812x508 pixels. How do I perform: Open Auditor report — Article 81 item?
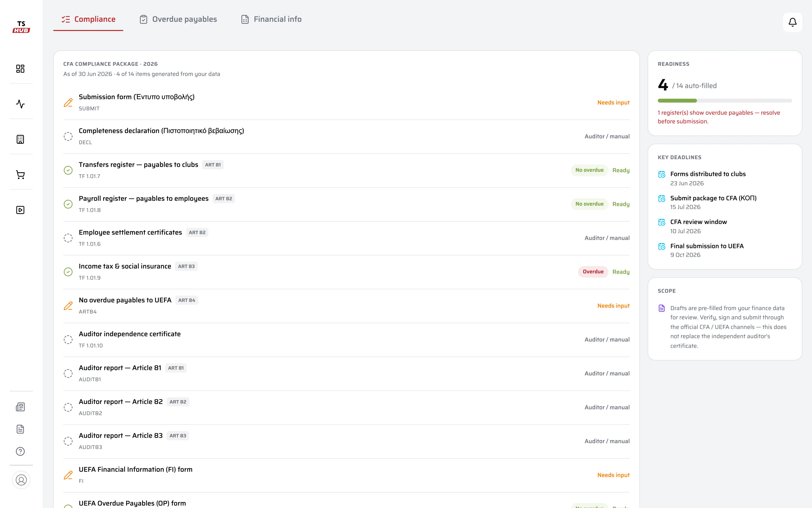(346, 373)
